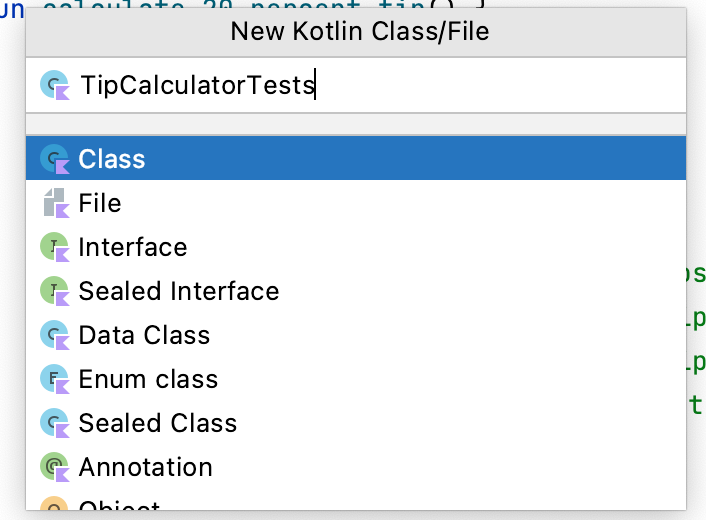
Task: Click the New Kotlin Class/File title bar
Action: coord(359,31)
